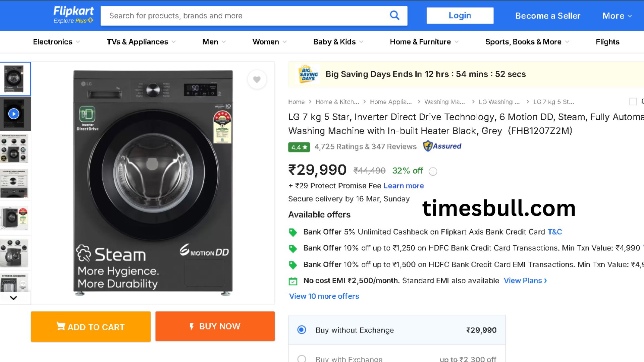The width and height of the screenshot is (644, 362).
Task: Click the HDFC Credit Card ₹1,250 offer tag icon
Action: pyautogui.click(x=293, y=248)
